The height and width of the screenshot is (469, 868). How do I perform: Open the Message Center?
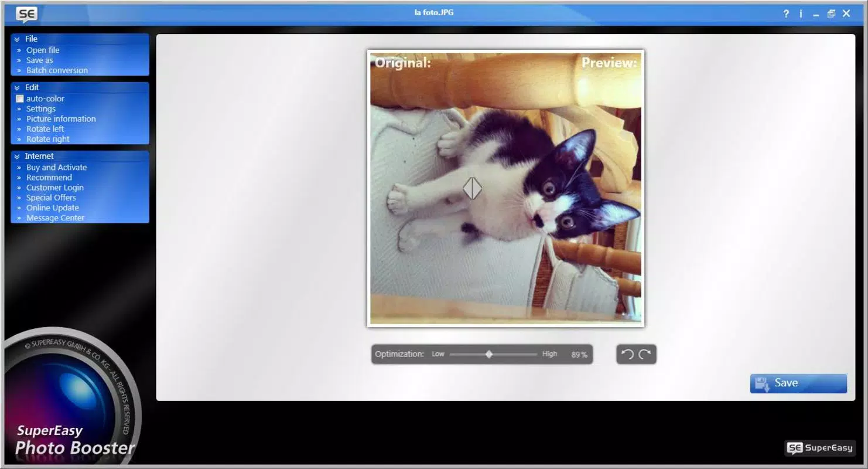56,217
